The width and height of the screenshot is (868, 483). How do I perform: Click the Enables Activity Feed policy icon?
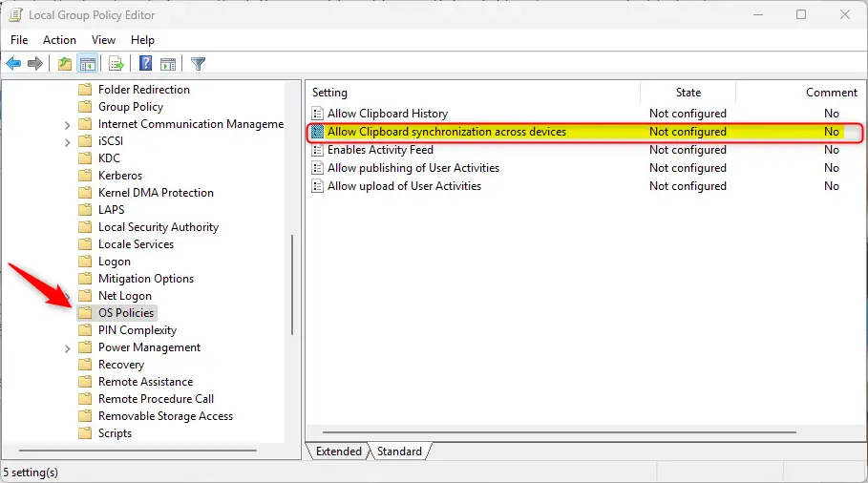[x=317, y=150]
